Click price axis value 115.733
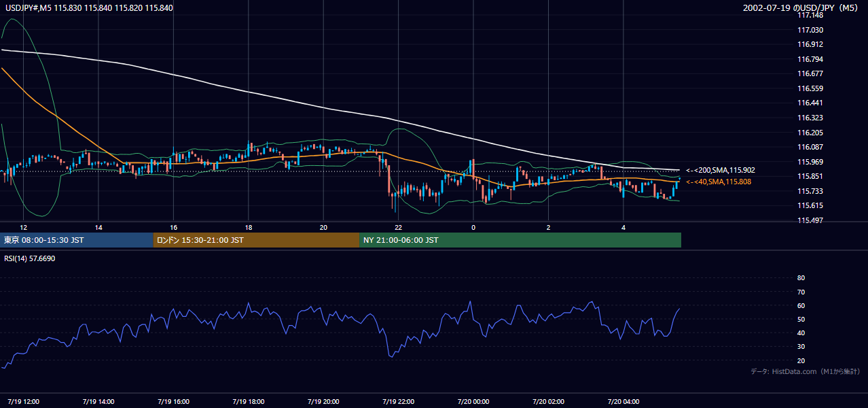The width and height of the screenshot is (868, 408). tap(810, 191)
